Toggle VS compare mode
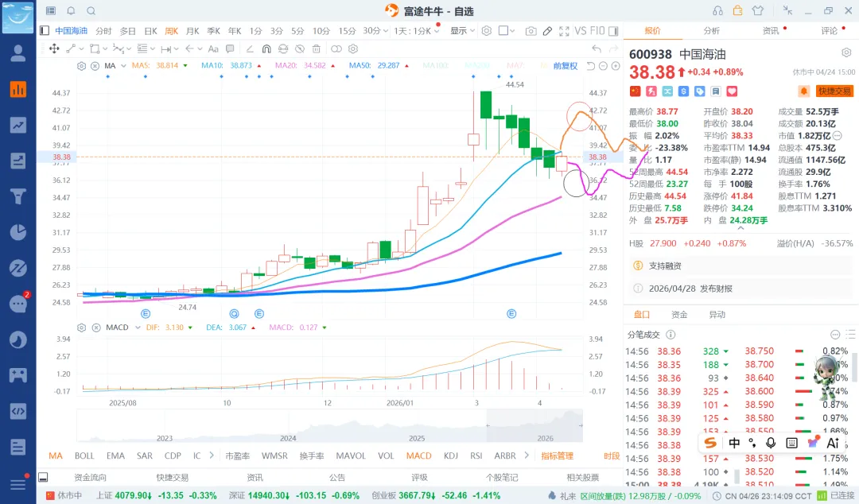The image size is (859, 504). [580, 31]
